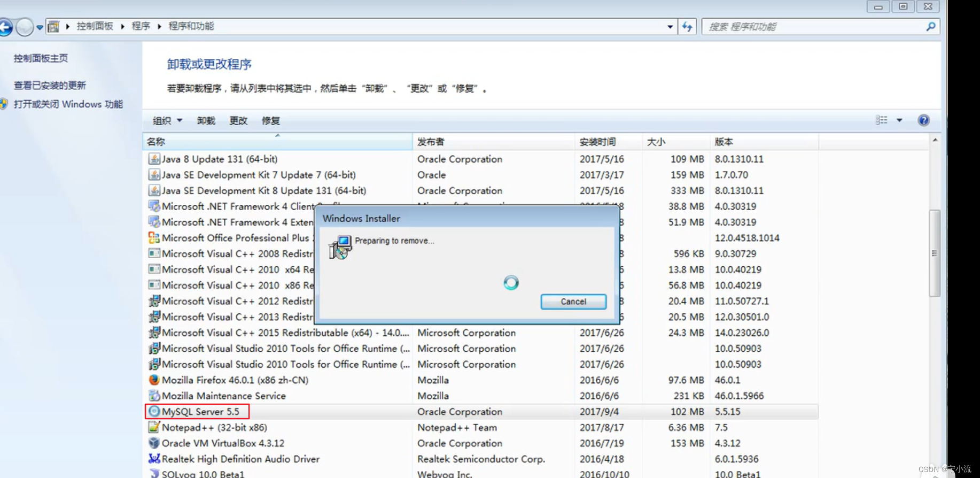Click the 更改 toolbar button
The image size is (980, 478).
pyautogui.click(x=238, y=121)
